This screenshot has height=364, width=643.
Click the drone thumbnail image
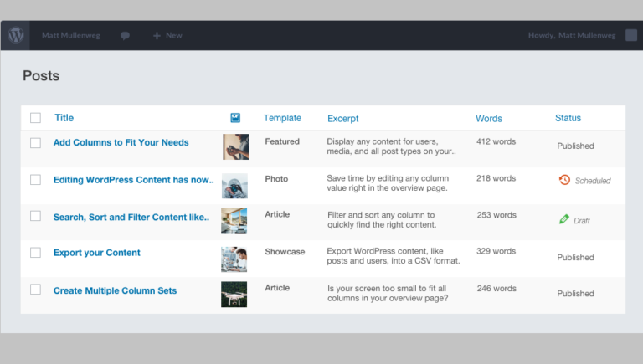(234, 294)
